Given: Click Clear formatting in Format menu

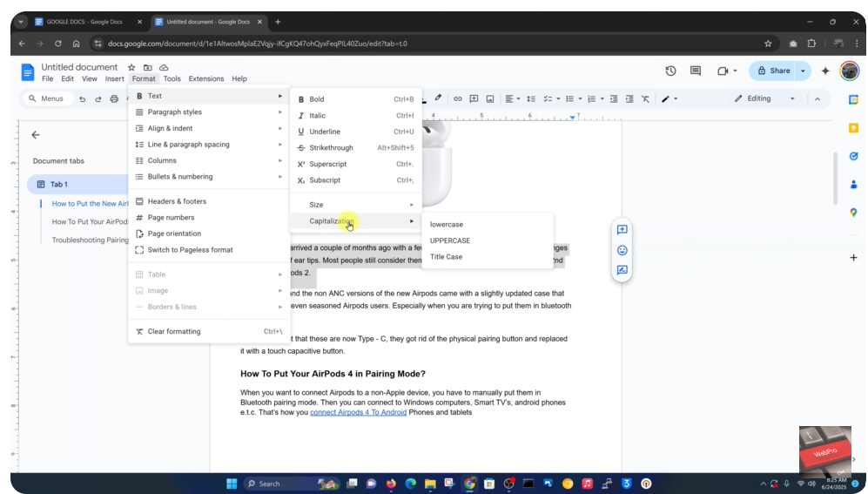Looking at the screenshot, I should pyautogui.click(x=209, y=331).
